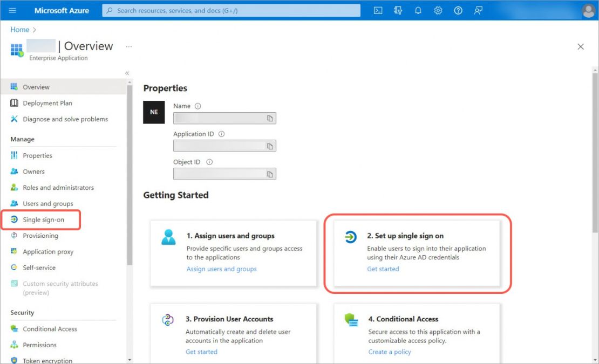Viewport: 599px width, 364px height.
Task: Open the Cloud Shell icon
Action: point(378,11)
